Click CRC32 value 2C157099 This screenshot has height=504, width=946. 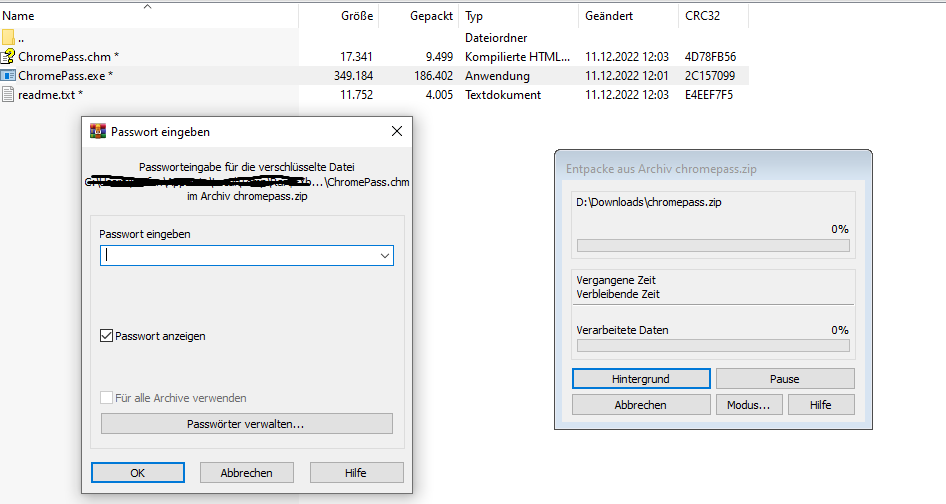(710, 76)
